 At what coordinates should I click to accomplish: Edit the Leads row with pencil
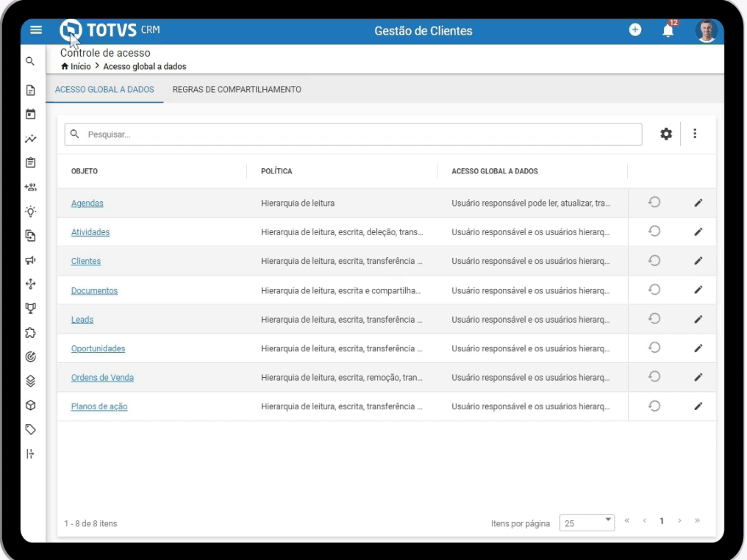(698, 319)
